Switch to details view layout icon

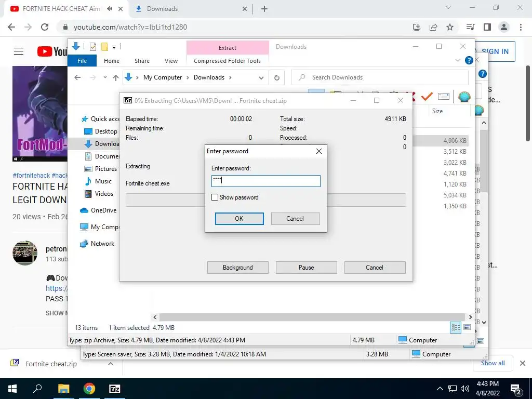(x=456, y=327)
